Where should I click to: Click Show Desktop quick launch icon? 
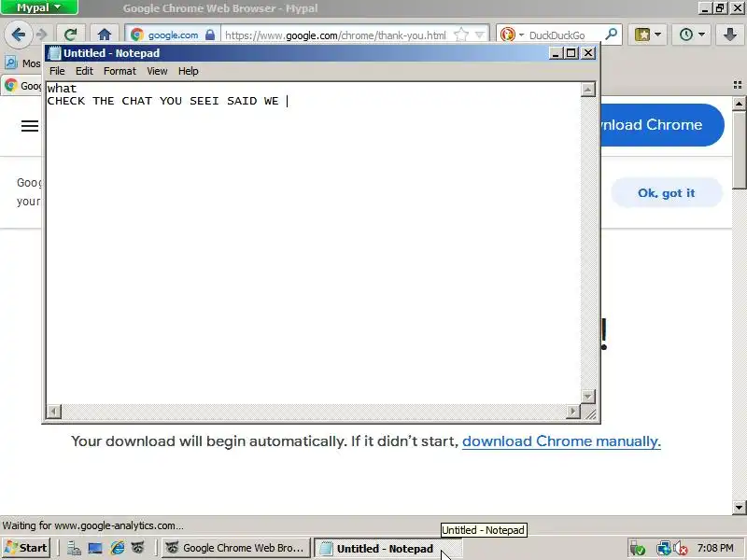[95, 549]
